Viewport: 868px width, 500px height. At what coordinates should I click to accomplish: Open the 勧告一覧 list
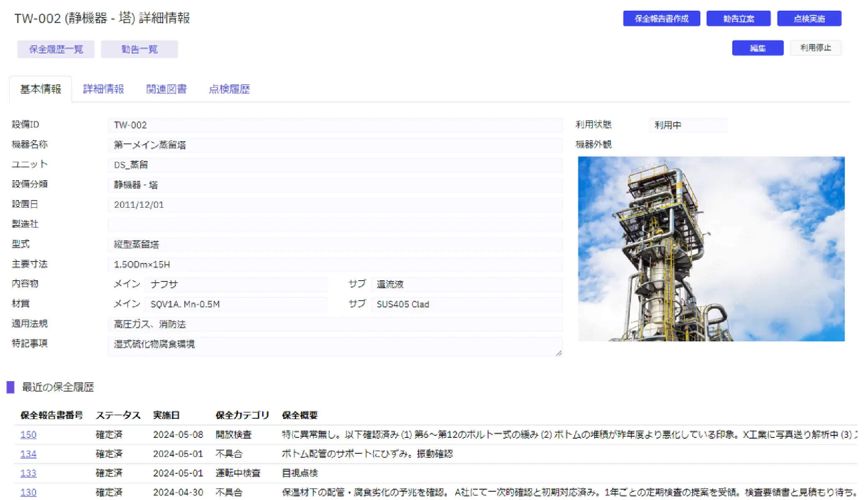139,49
